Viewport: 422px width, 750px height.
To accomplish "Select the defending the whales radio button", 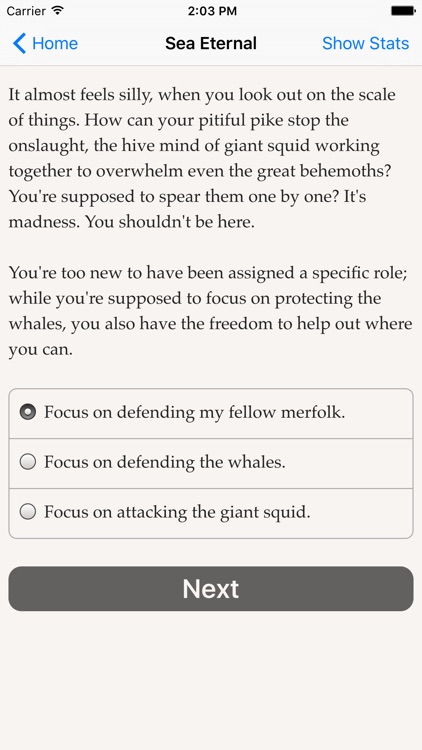I will 28,462.
